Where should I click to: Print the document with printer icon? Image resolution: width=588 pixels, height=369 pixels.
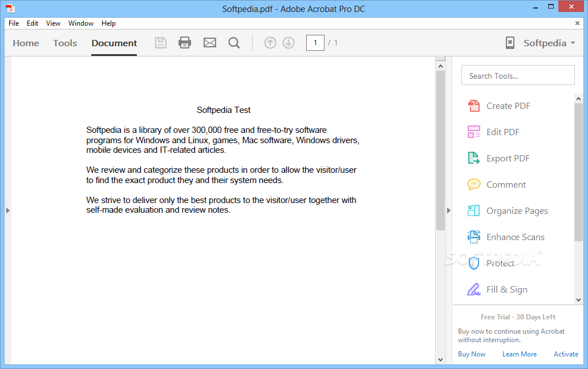click(185, 43)
